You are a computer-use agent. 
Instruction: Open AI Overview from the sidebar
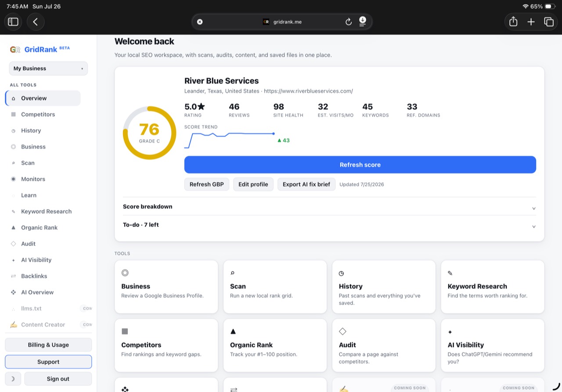[43, 292]
